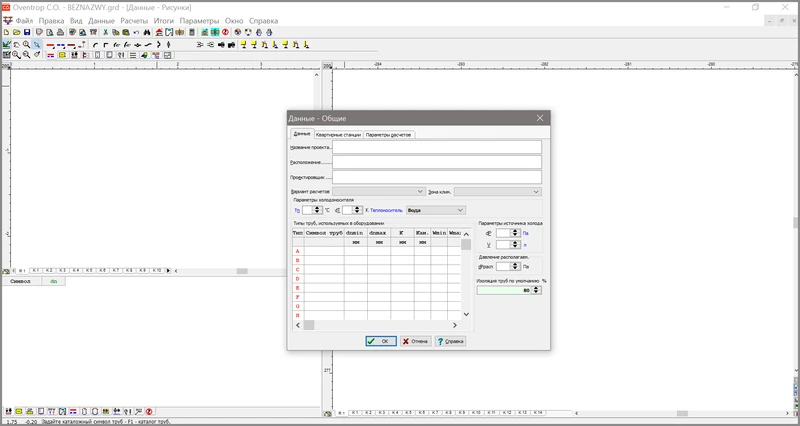Click the New file icon in toolbar
Viewport: 800px width, 426px height.
coord(6,32)
